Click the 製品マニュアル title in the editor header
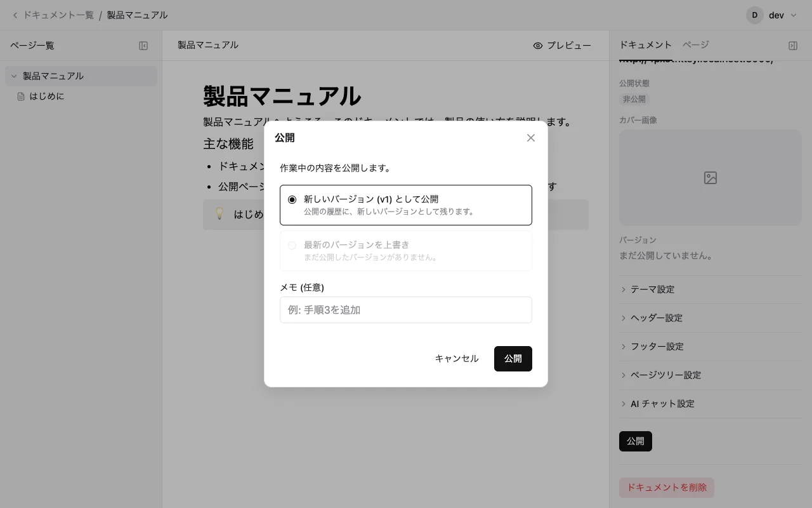Viewport: 812px width, 508px height. point(208,45)
